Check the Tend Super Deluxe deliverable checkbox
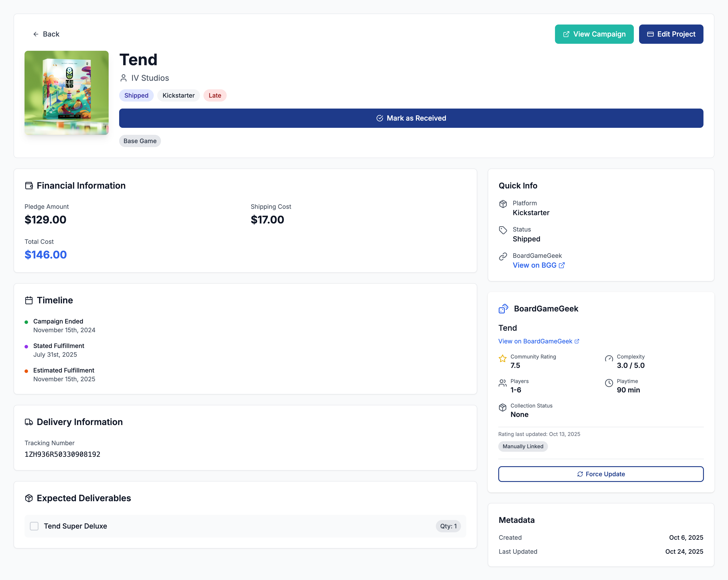 (34, 526)
